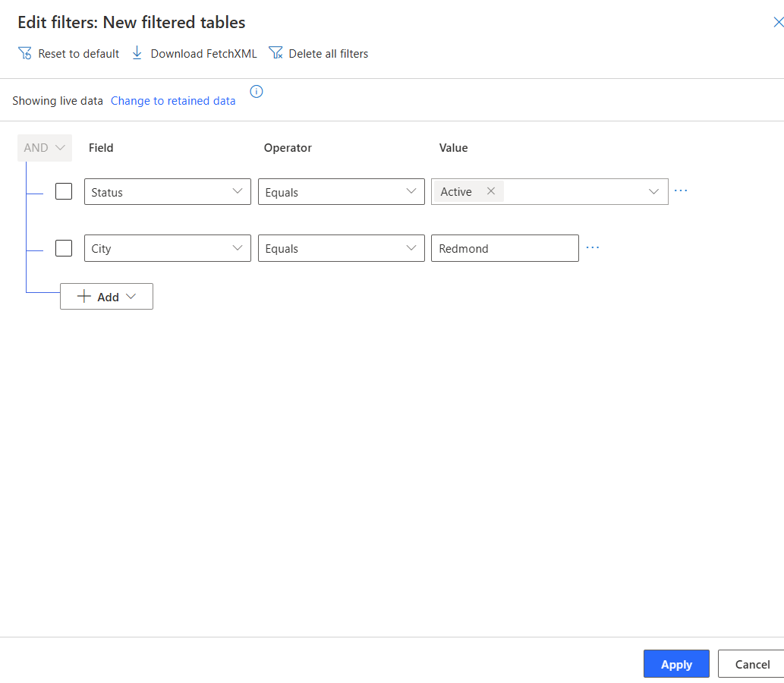This screenshot has width=784, height=683.
Task: Click the Download FetchXML arrow icon
Action: tap(137, 53)
